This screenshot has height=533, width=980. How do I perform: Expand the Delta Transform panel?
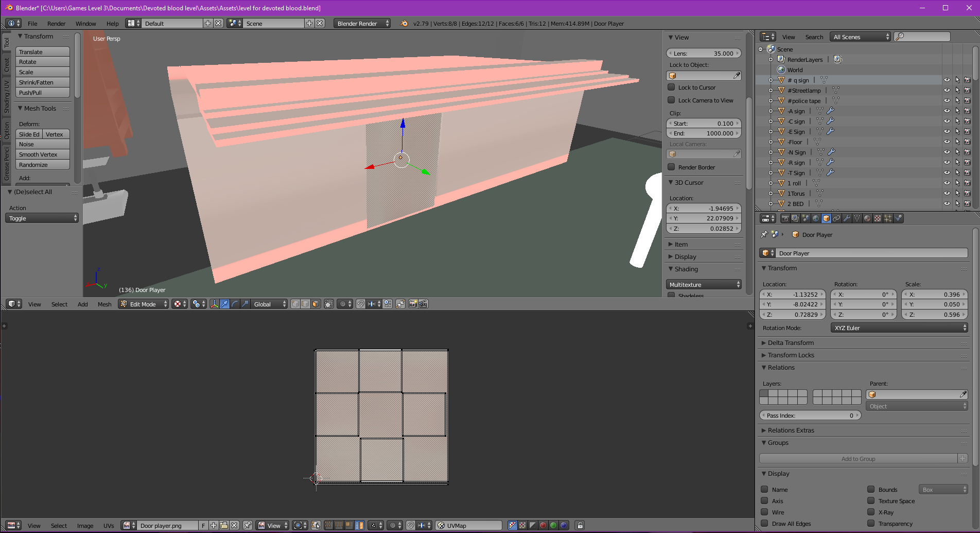(x=791, y=343)
